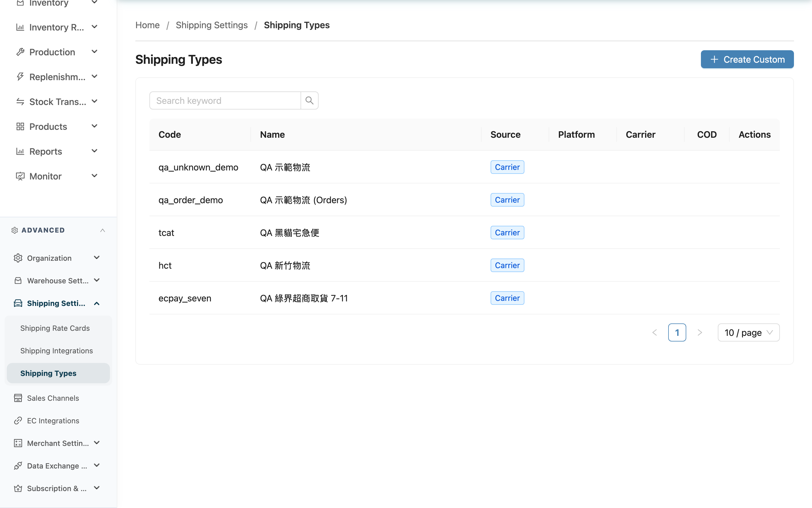Click the Advanced section gear icon
Screen dimensions: 812x508
pos(15,230)
